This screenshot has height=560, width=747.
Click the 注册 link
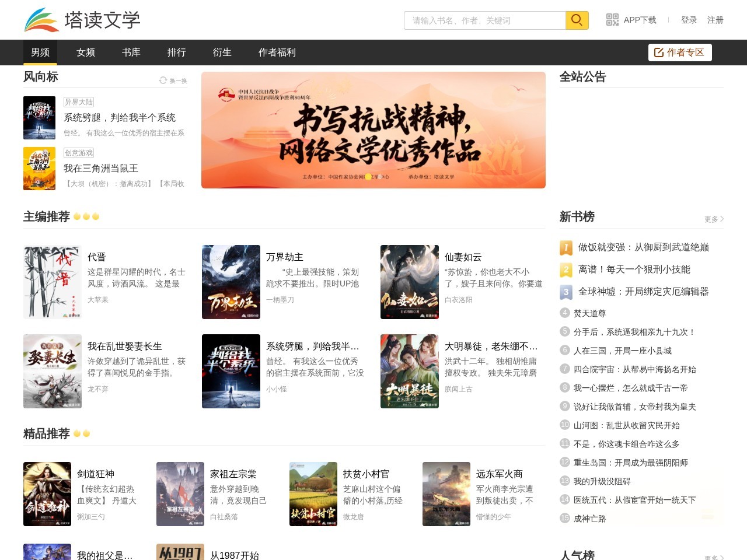715,20
